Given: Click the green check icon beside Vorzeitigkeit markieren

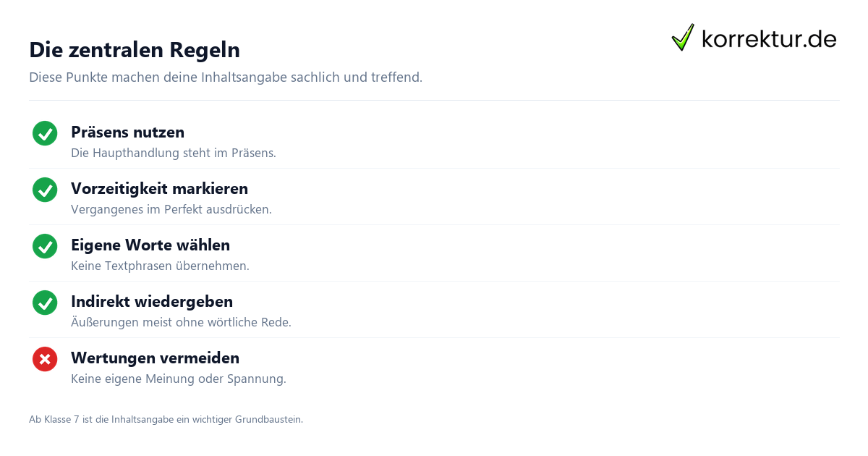Looking at the screenshot, I should point(45,190).
